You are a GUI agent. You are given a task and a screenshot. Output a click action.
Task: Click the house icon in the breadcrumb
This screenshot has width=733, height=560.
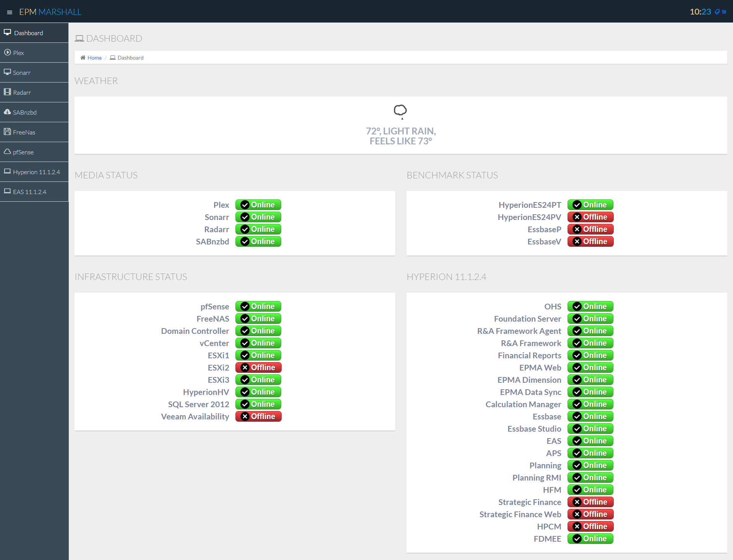click(83, 58)
